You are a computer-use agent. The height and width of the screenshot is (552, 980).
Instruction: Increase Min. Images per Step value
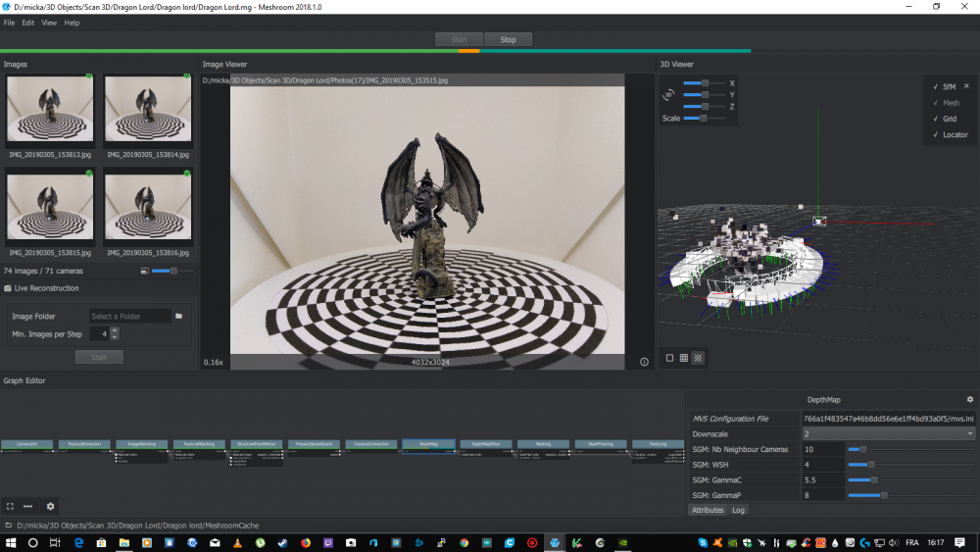click(x=115, y=330)
